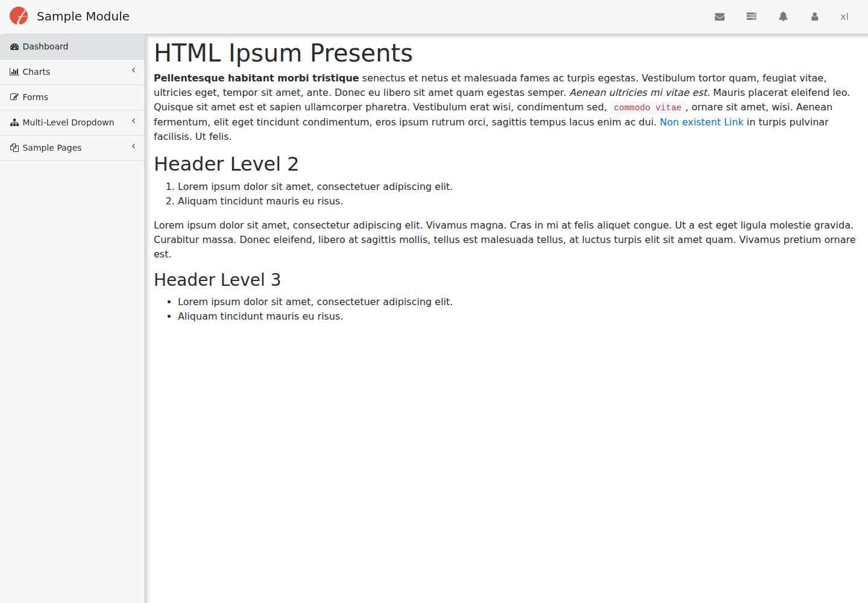The width and height of the screenshot is (868, 603).
Task: Click the Forms edit pencil icon
Action: (x=14, y=97)
